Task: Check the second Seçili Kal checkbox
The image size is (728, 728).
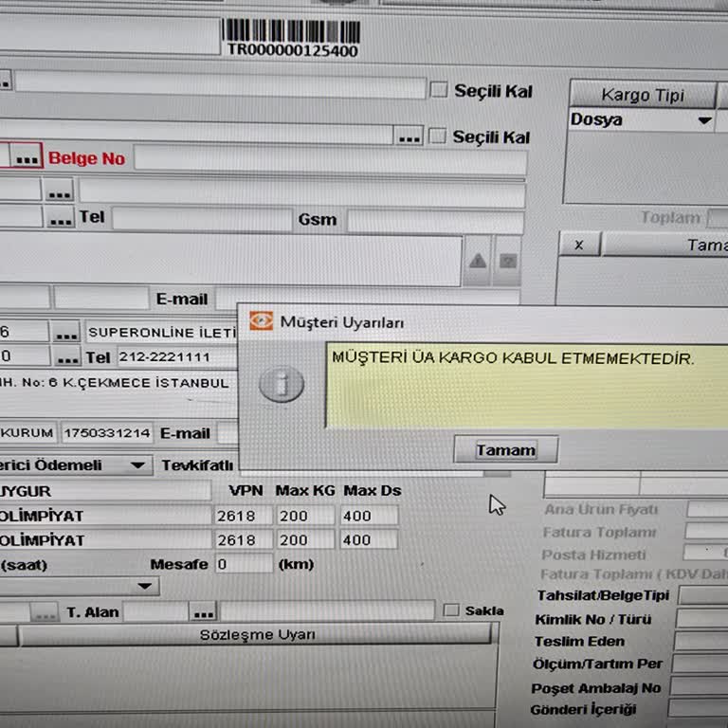Action: click(437, 136)
